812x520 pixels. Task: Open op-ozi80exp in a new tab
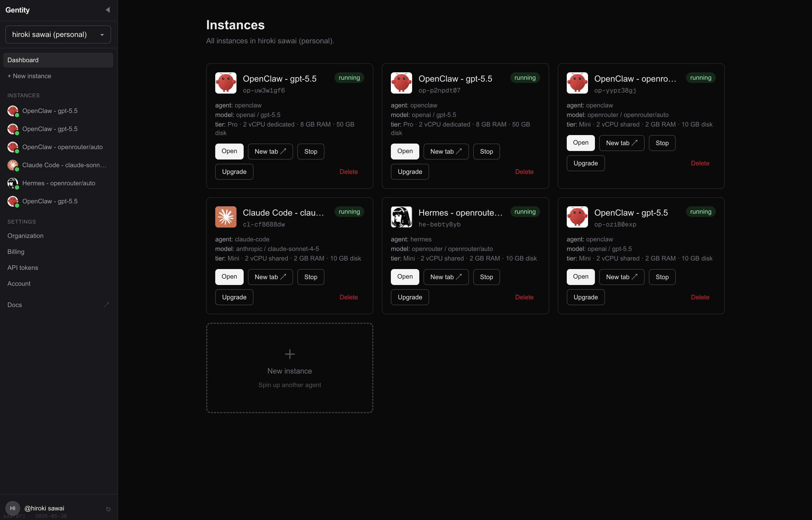(622, 277)
